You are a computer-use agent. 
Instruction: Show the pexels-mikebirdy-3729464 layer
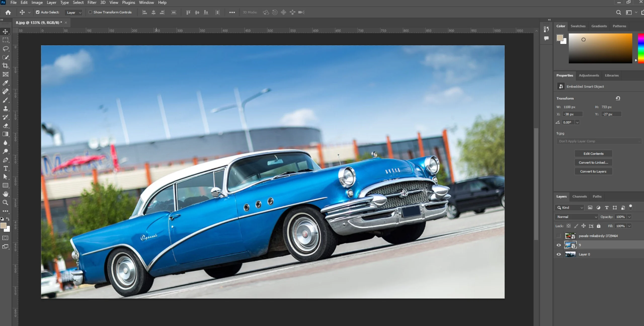pyautogui.click(x=558, y=236)
